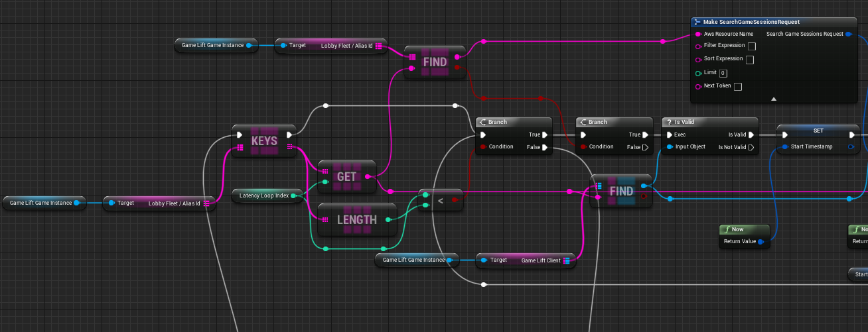Click the Is Valid node question-mark icon
The image size is (868, 332).
click(x=669, y=122)
